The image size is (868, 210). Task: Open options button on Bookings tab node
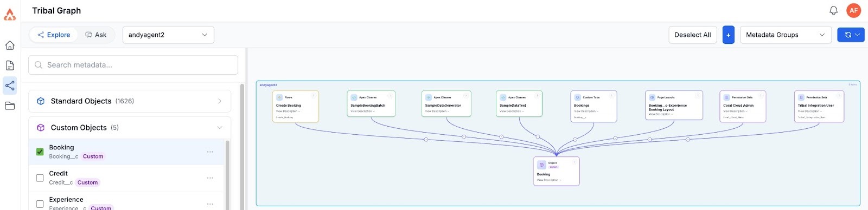[x=611, y=96]
